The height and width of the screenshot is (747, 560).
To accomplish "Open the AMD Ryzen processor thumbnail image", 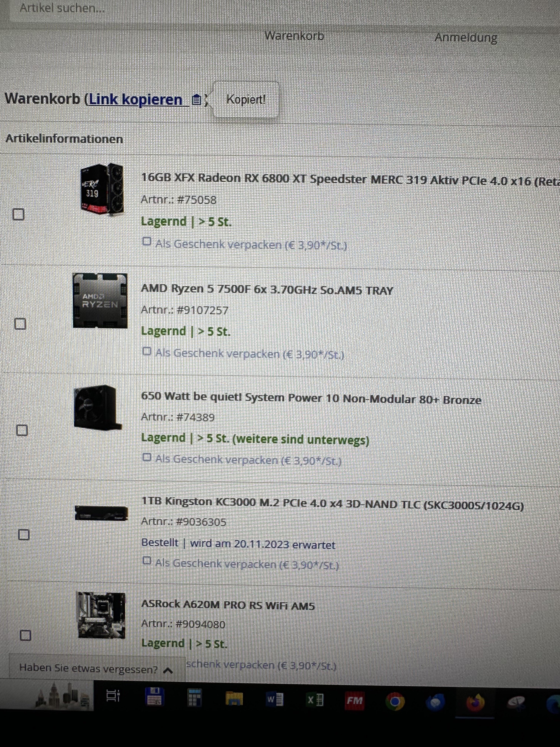I will [100, 301].
